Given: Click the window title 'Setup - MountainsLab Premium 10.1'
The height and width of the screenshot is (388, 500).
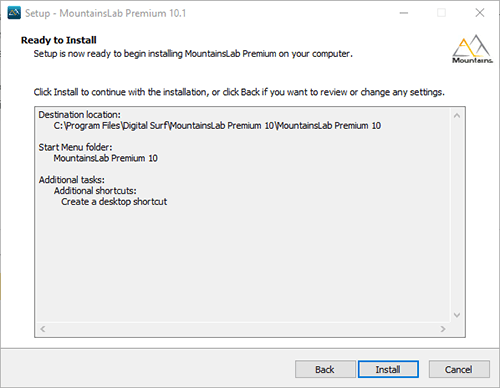Looking at the screenshot, I should 105,13.
